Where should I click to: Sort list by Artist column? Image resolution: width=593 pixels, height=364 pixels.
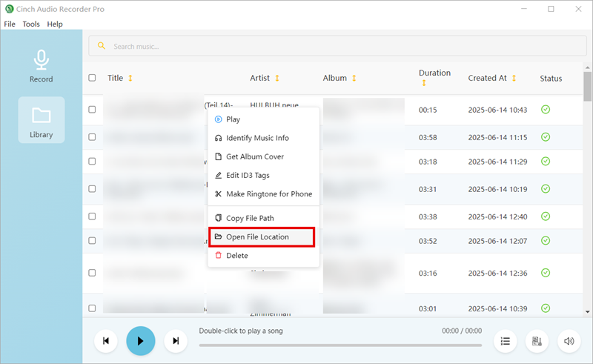point(277,79)
